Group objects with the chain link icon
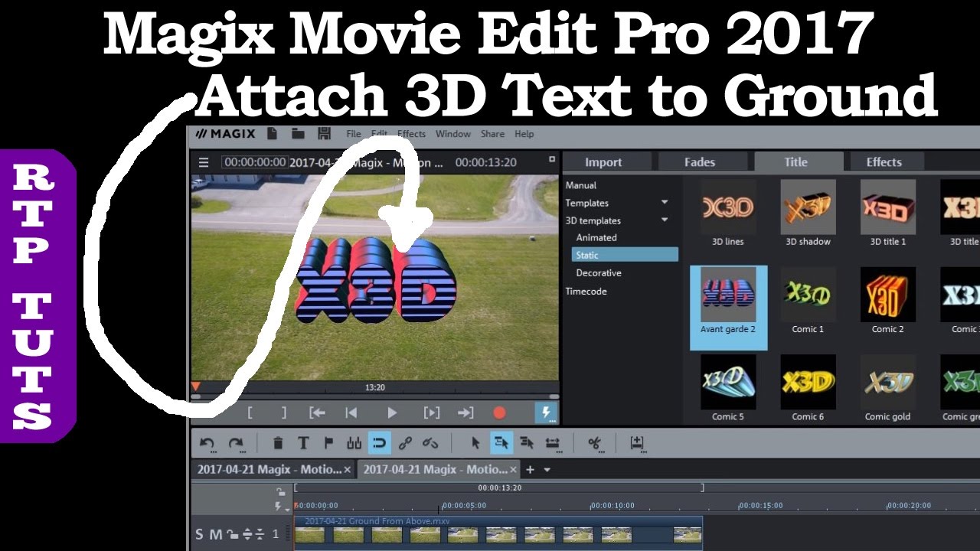The height and width of the screenshot is (551, 980). point(405,442)
